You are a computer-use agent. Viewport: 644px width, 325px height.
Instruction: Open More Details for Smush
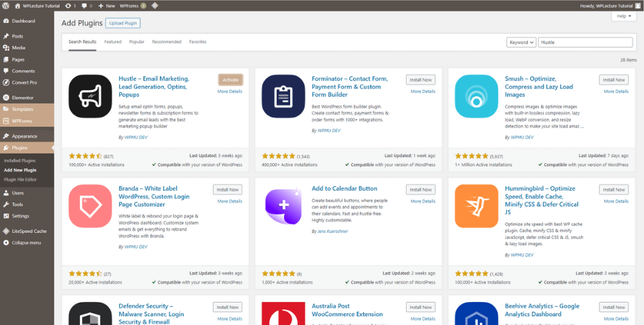point(616,91)
